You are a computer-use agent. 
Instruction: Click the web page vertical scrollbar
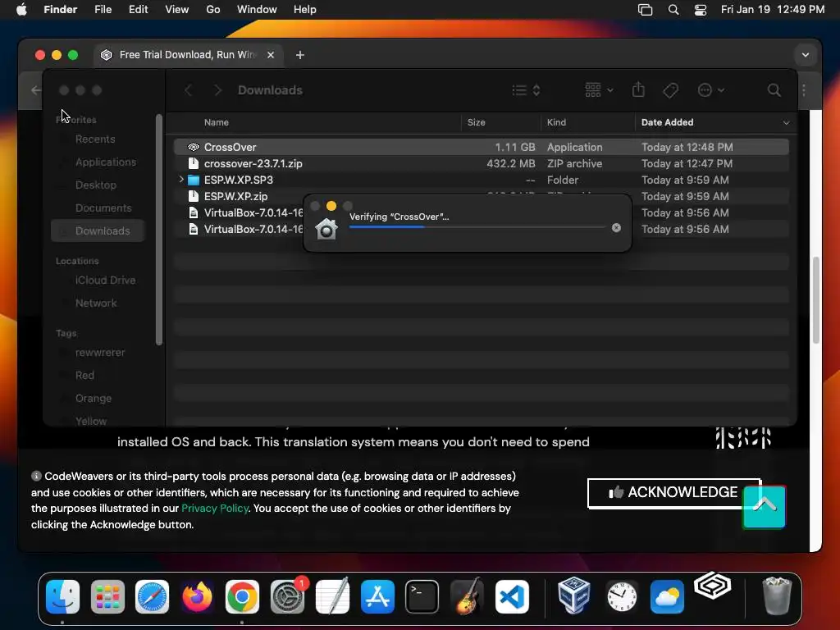tap(815, 300)
